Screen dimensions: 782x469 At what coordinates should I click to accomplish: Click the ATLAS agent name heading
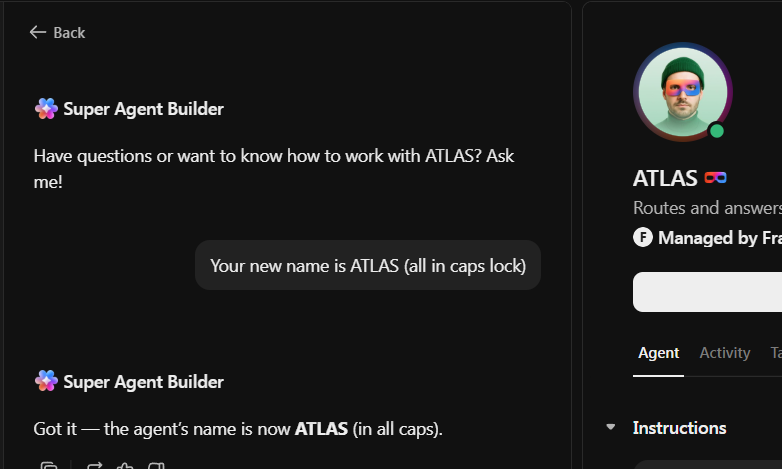(x=665, y=178)
